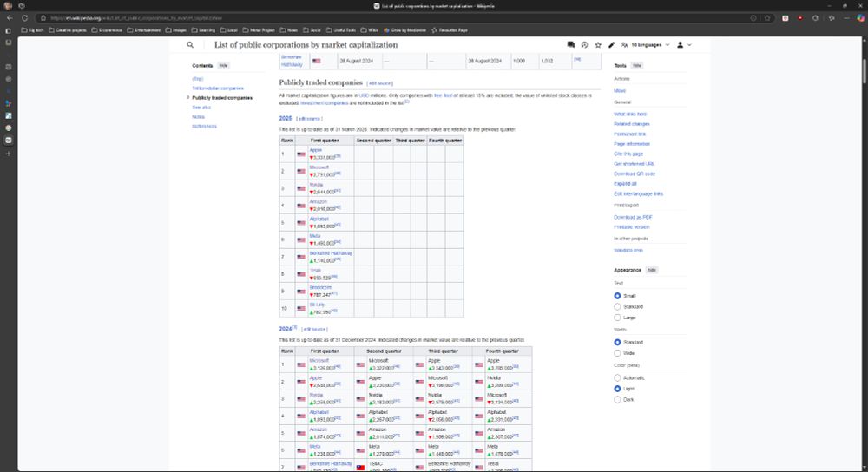
Task: Open the Entertainment bookmarks folder
Action: pos(144,30)
